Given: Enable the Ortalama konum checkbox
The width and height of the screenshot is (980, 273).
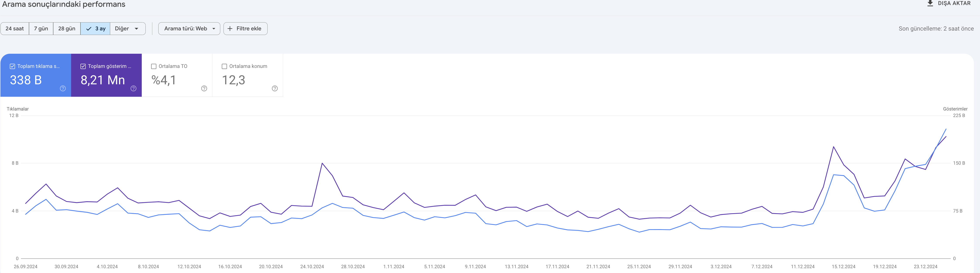Looking at the screenshot, I should tap(224, 66).
